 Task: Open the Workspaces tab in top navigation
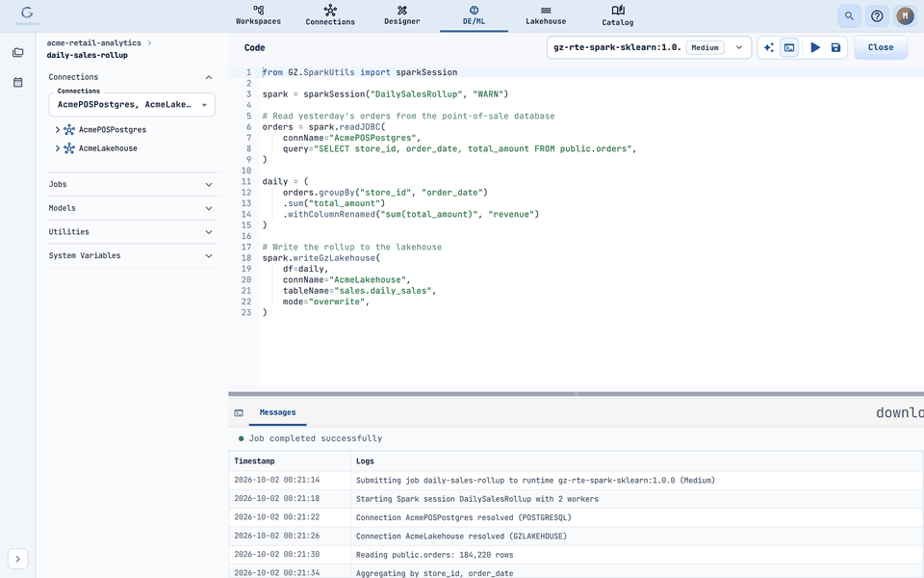point(258,15)
